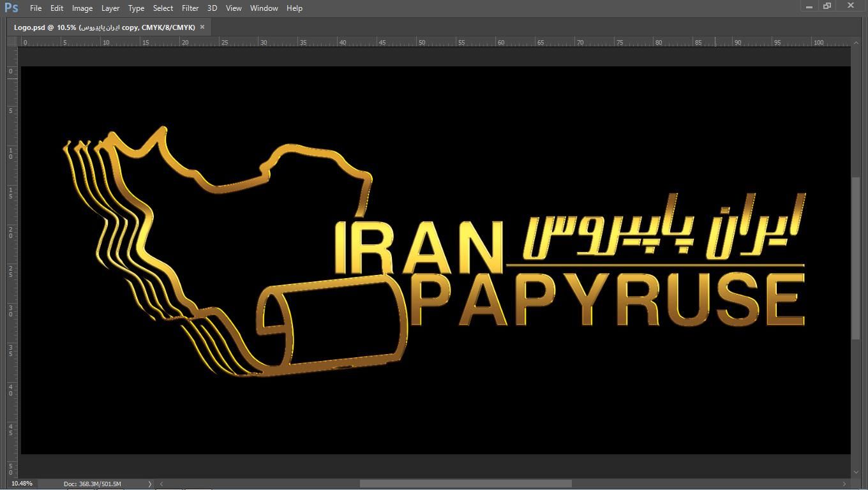Expand the status bar info arrow menu
This screenshot has width=868, height=490.
(150, 484)
